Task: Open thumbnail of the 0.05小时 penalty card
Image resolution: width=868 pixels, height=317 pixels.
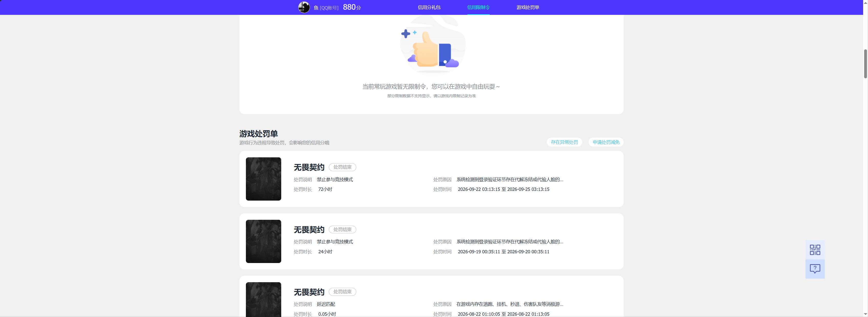Action: tap(264, 300)
